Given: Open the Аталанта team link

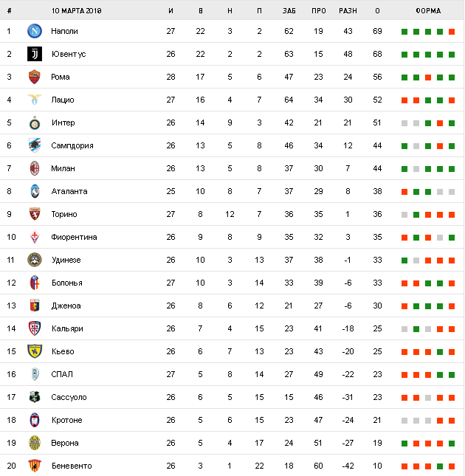Looking at the screenshot, I should click(69, 191).
